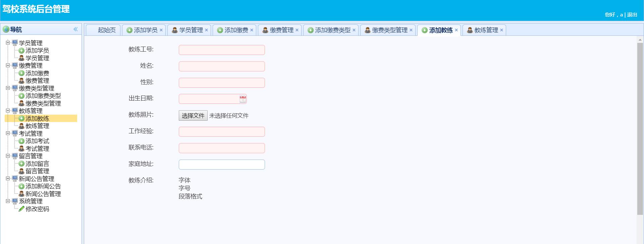Click the 教练工号 input field
This screenshot has width=644, height=244.
coord(222,50)
